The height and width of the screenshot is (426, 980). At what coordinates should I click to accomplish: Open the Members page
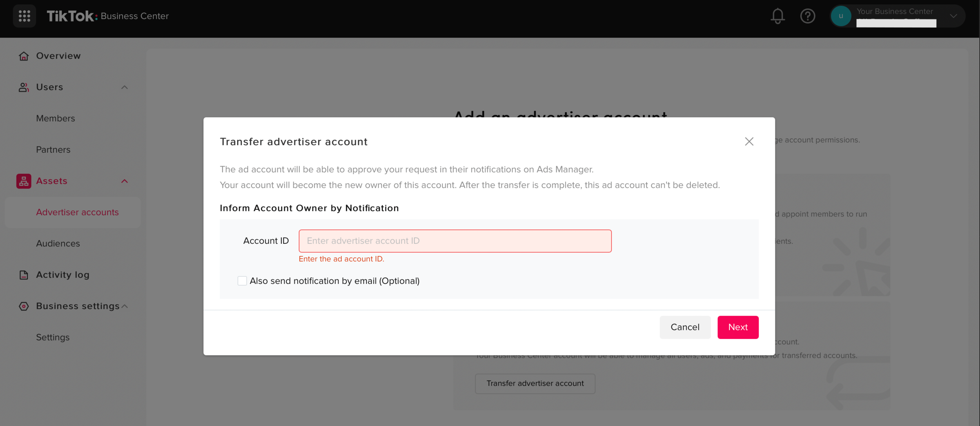click(55, 118)
